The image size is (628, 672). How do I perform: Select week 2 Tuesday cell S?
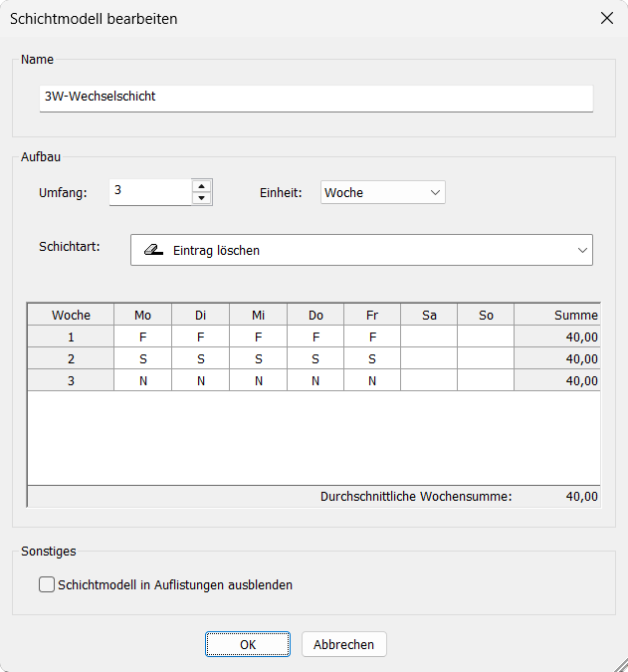pyautogui.click(x=200, y=358)
